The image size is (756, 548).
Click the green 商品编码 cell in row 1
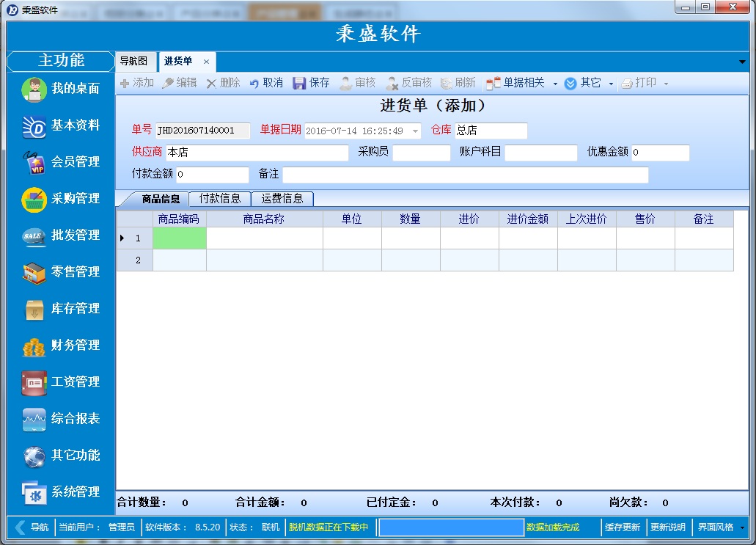tap(180, 238)
